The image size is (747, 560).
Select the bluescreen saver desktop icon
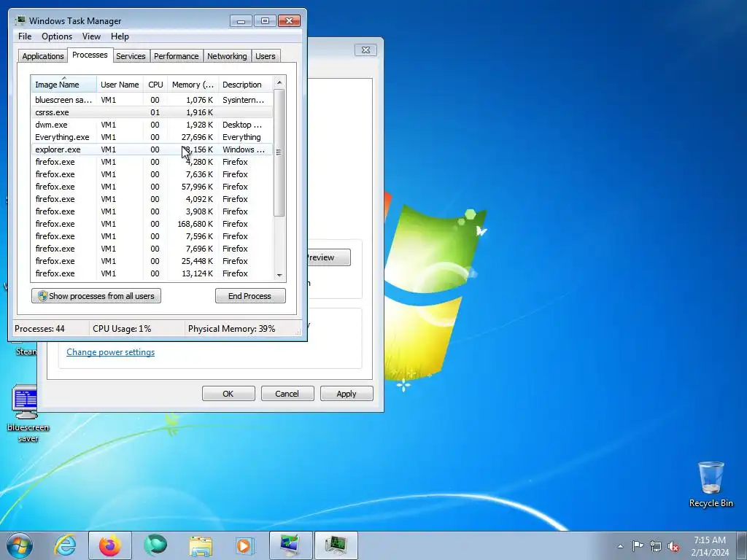coord(28,413)
